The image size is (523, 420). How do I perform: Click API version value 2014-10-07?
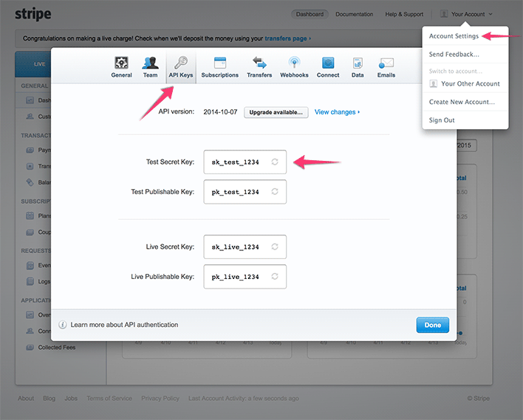tap(220, 112)
